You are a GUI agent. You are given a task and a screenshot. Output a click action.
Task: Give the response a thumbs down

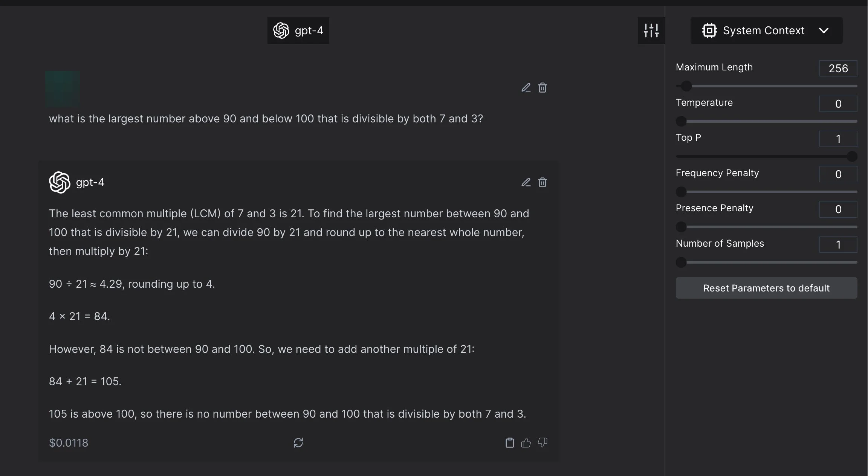coord(542,442)
